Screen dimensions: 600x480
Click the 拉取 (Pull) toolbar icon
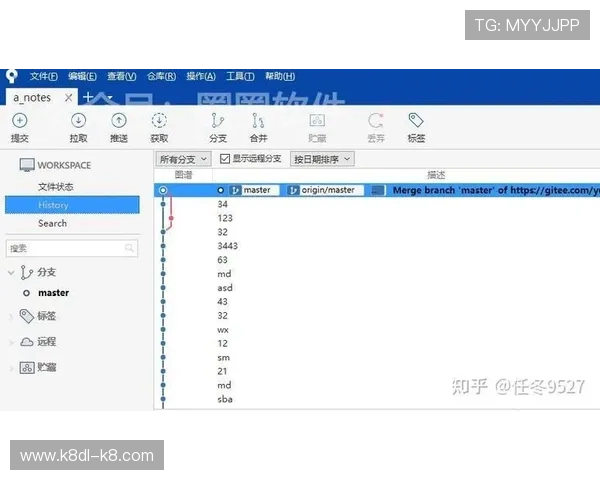click(x=78, y=121)
